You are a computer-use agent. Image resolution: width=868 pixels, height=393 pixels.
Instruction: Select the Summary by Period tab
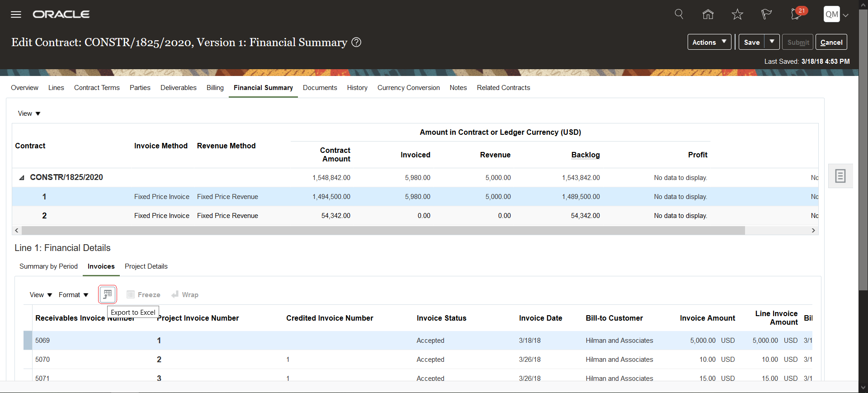point(48,266)
